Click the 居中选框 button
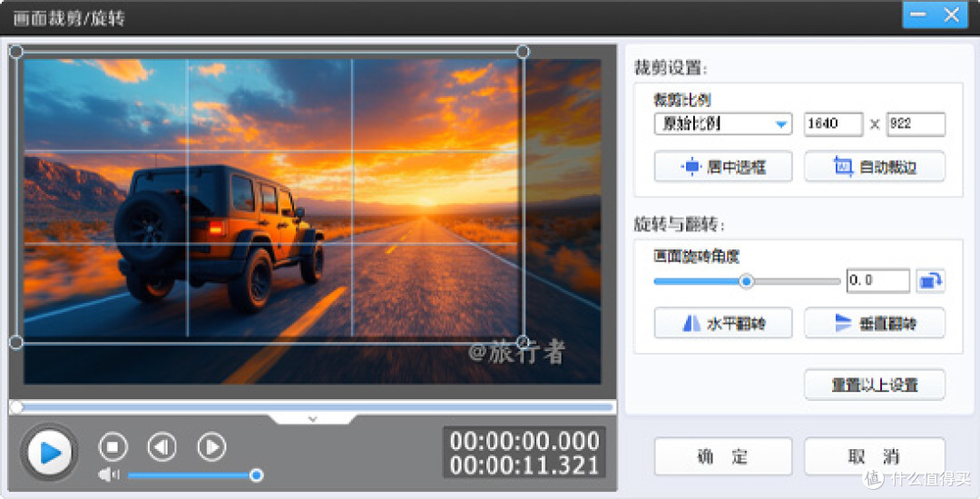 point(723,167)
